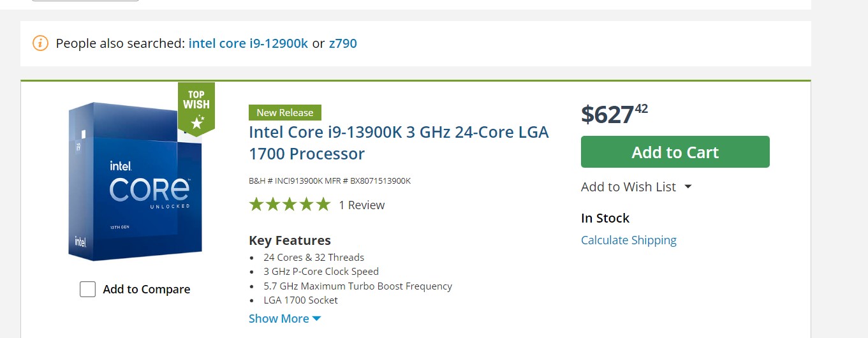Follow the z790 suggested search link

point(342,43)
